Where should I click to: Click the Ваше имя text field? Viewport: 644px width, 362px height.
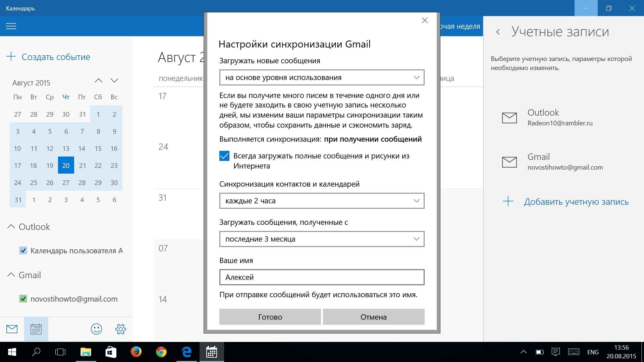tap(322, 277)
